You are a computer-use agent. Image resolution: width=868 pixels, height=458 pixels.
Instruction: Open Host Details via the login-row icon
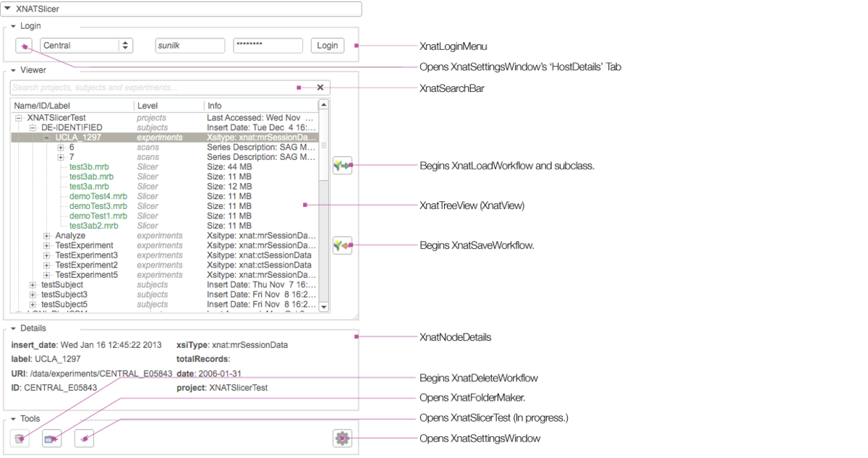(x=24, y=45)
